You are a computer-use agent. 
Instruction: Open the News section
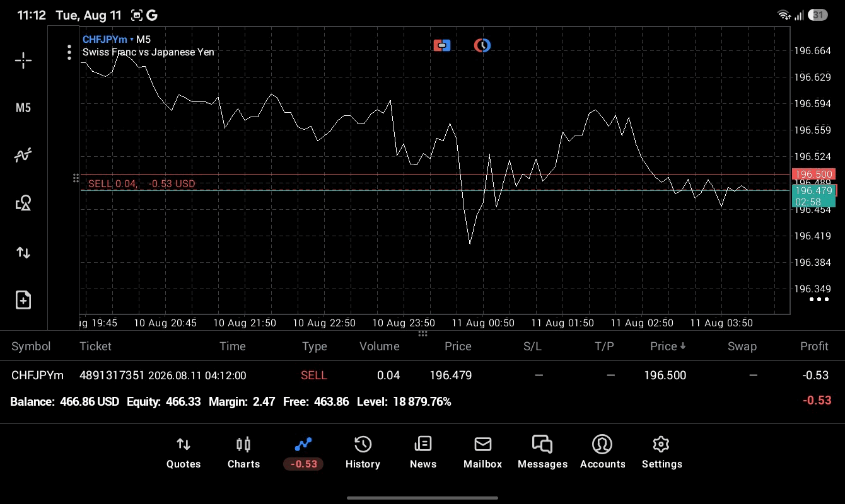point(422,453)
